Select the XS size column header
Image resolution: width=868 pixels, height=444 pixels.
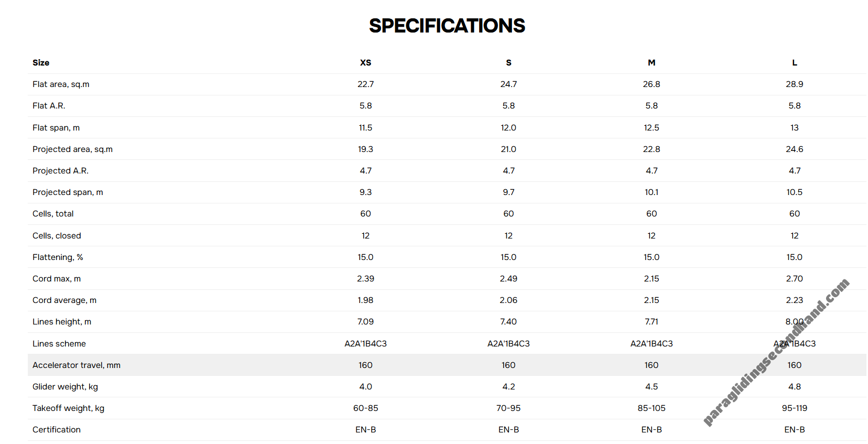365,63
